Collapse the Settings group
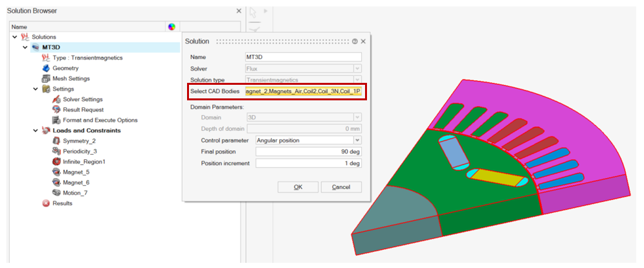Viewport: 644px width, 268px height. (x=36, y=89)
